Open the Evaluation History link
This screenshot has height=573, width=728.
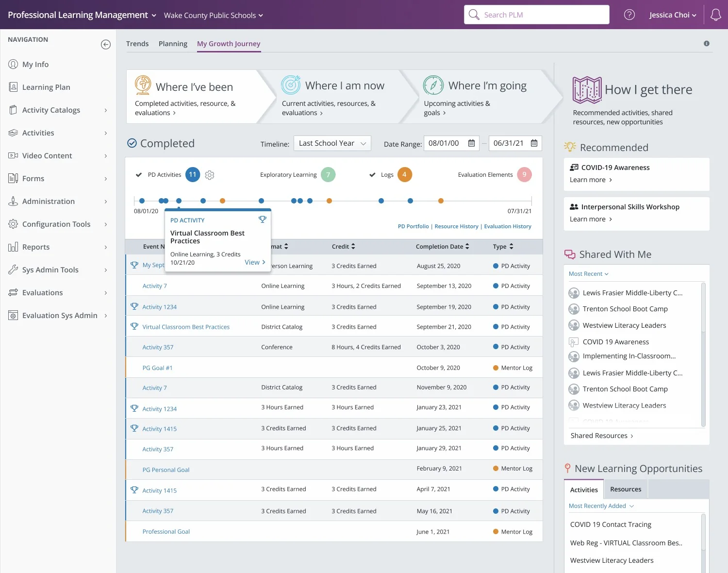tap(508, 226)
